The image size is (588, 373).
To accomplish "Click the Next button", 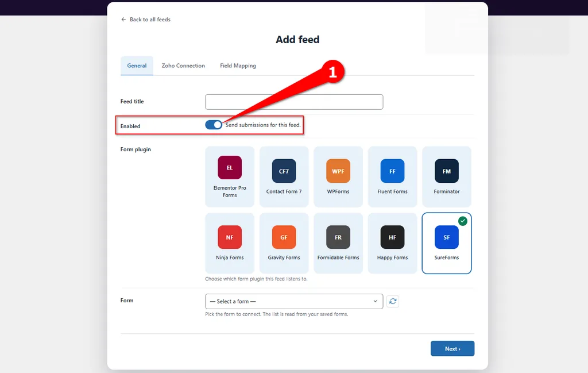I will coord(452,349).
